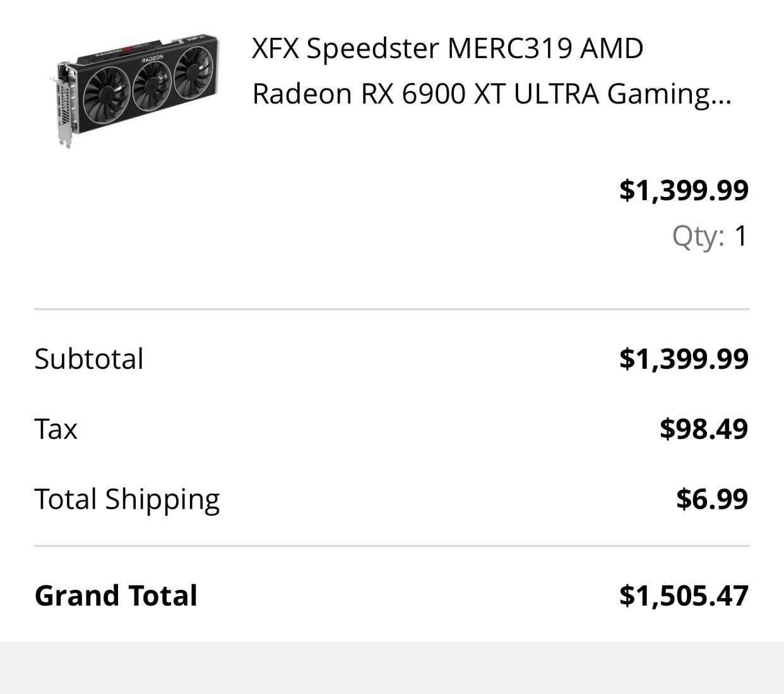This screenshot has width=784, height=694.
Task: Select the quantity number 1
Action: tap(740, 237)
